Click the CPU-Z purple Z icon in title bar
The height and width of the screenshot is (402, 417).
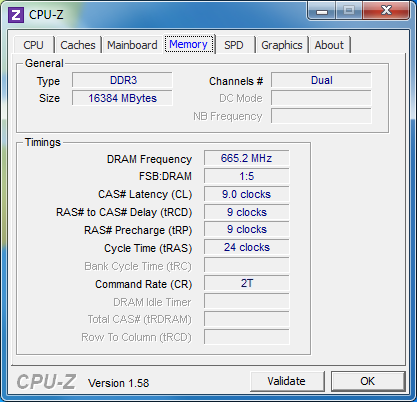tap(16, 15)
